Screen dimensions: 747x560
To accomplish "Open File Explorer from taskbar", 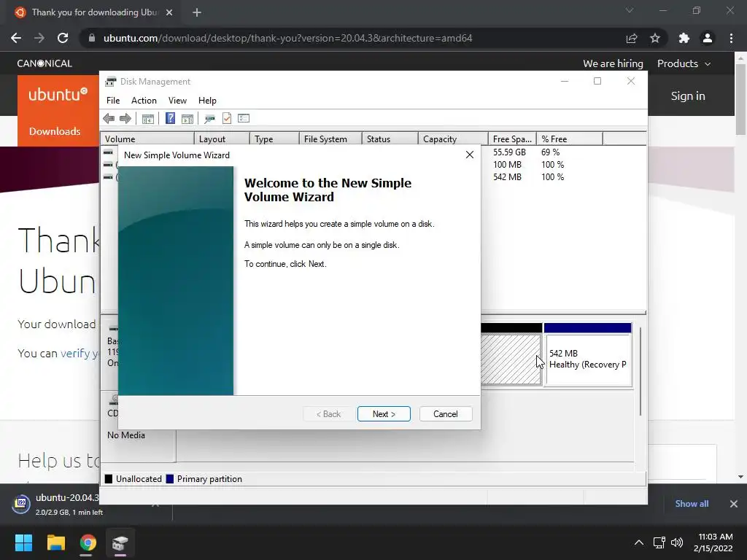I will (x=55, y=542).
